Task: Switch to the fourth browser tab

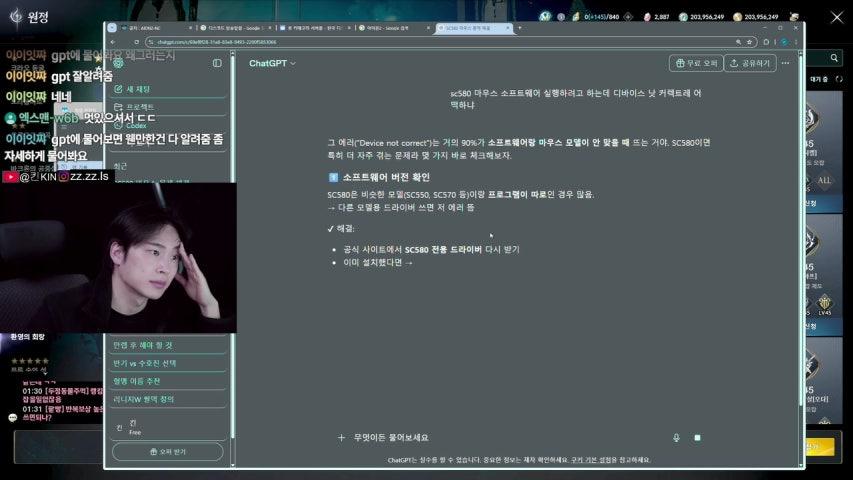Action: pyautogui.click(x=394, y=28)
